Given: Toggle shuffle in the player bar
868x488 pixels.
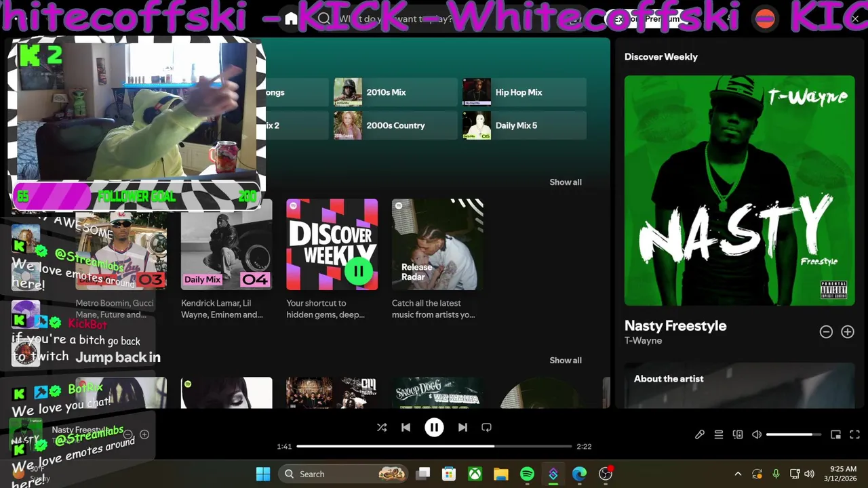Looking at the screenshot, I should tap(382, 428).
